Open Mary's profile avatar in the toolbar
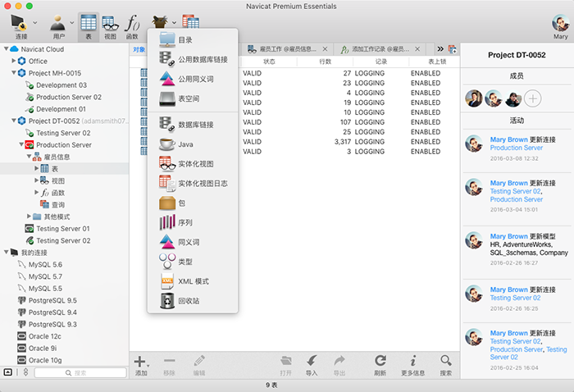 (560, 24)
